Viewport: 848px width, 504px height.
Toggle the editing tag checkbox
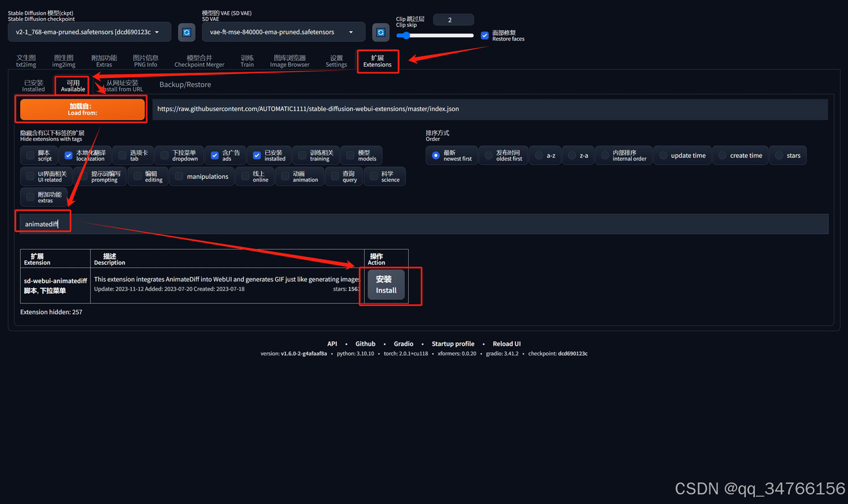pyautogui.click(x=137, y=176)
